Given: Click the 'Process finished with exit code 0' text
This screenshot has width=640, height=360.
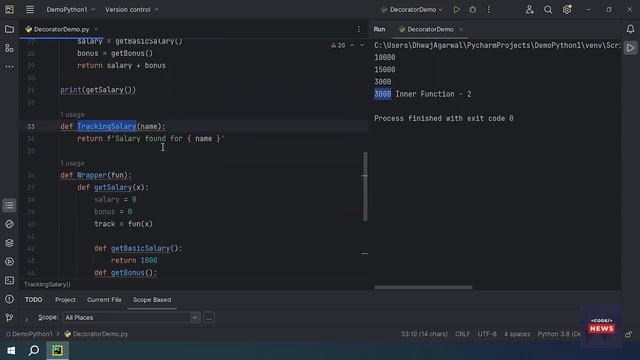Looking at the screenshot, I should (444, 118).
